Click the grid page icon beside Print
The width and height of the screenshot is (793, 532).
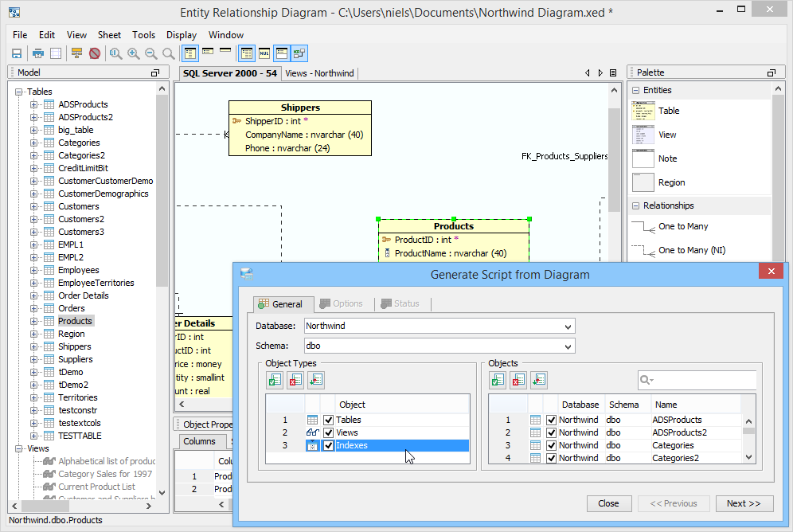coord(56,53)
